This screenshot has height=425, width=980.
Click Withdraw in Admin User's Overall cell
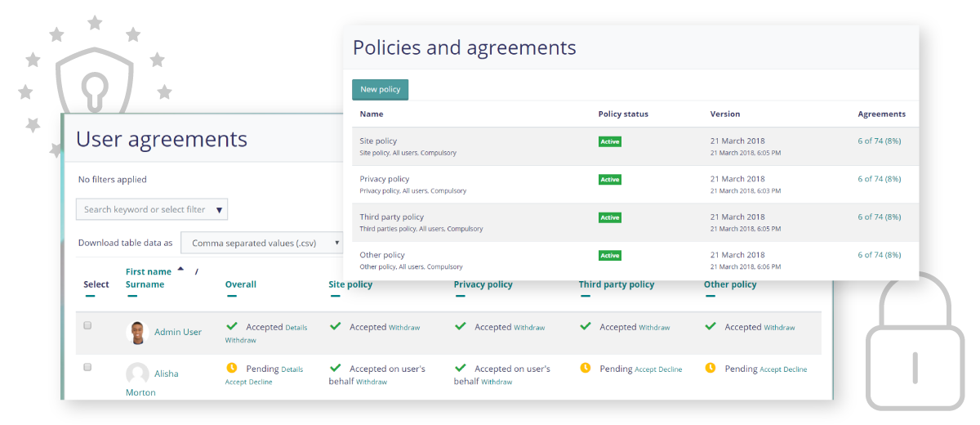[x=241, y=340]
